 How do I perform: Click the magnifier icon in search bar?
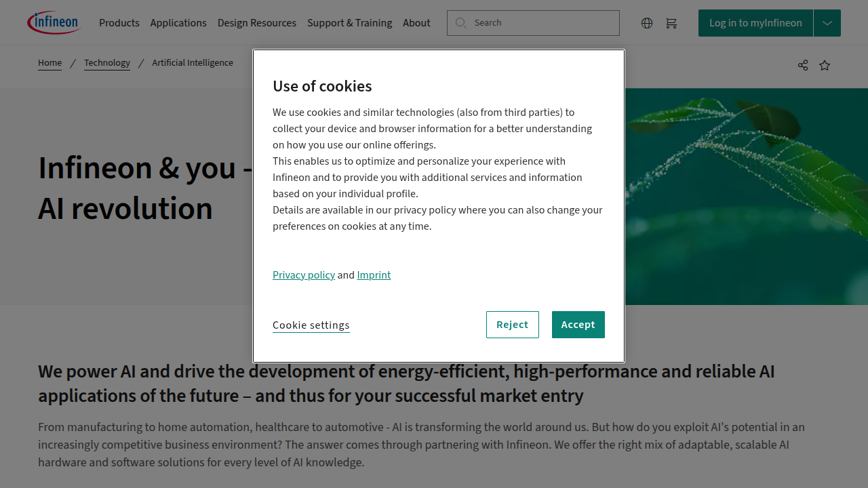(x=461, y=23)
